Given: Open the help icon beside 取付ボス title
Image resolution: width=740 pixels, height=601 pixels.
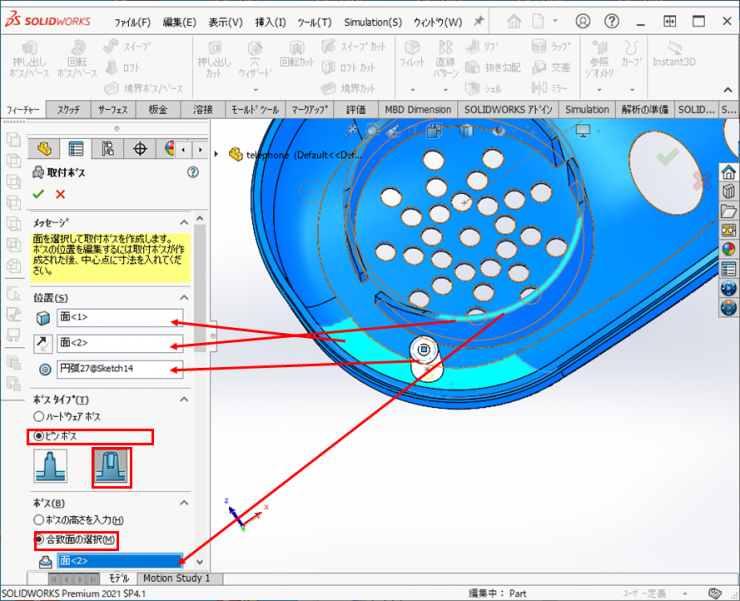Looking at the screenshot, I should [192, 173].
